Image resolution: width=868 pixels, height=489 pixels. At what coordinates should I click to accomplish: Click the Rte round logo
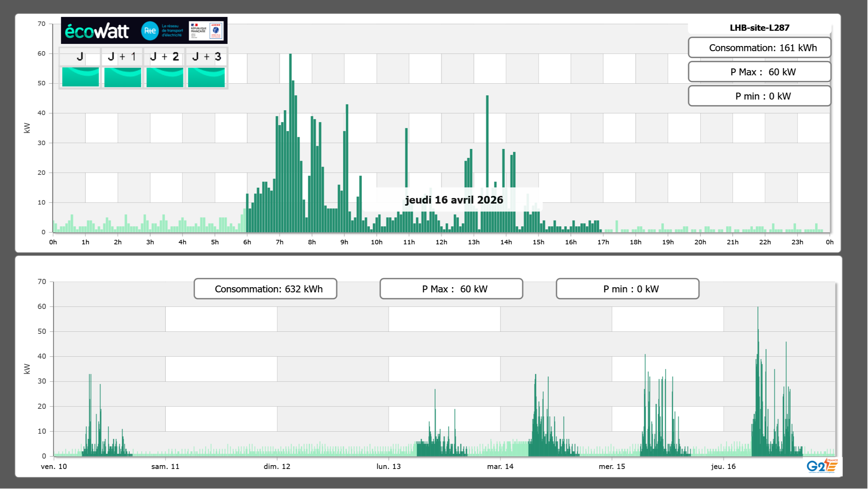point(150,31)
